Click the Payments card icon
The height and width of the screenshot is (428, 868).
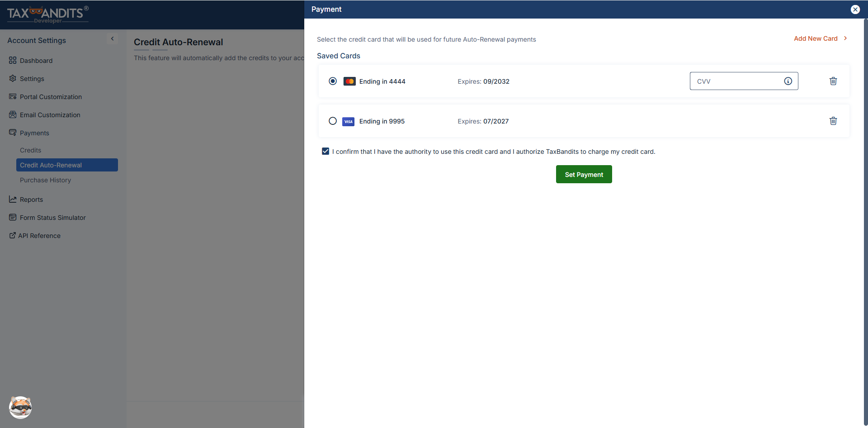[x=13, y=133]
